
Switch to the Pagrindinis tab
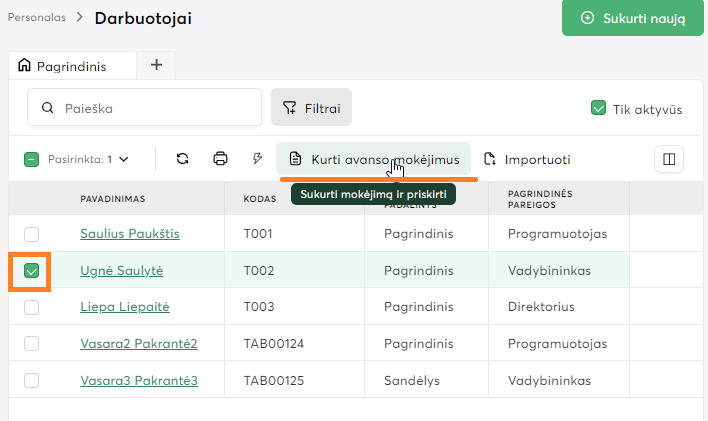pyautogui.click(x=62, y=66)
